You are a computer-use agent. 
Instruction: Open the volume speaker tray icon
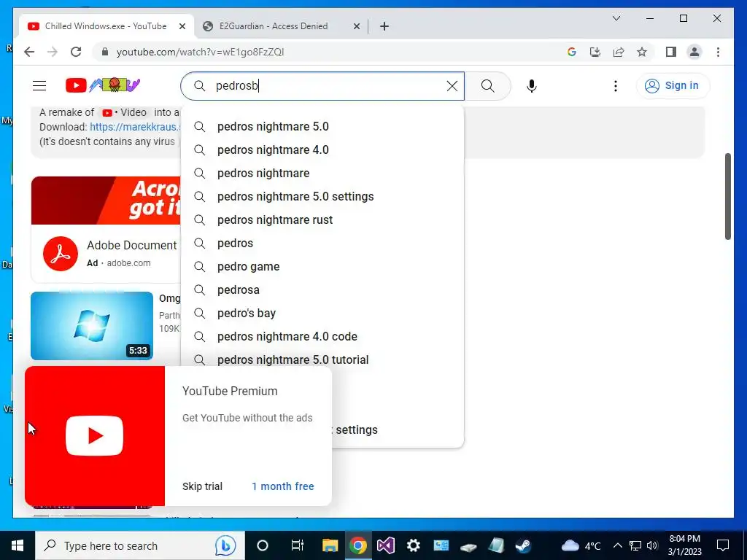[x=652, y=545]
